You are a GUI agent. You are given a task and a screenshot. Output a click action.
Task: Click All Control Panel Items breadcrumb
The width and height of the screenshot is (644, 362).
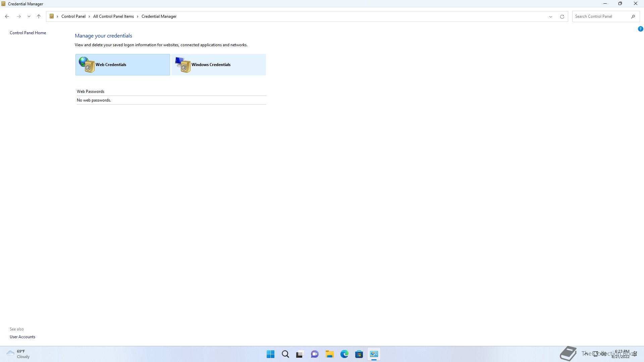pyautogui.click(x=113, y=16)
